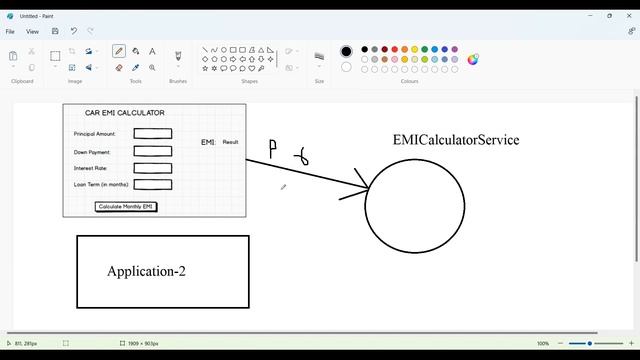
Task: Choose the Diamond shape
Action: coord(205,59)
